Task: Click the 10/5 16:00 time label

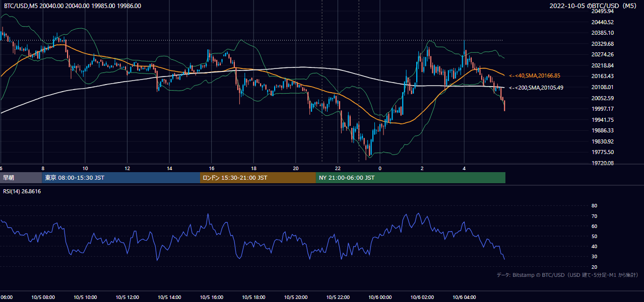Action: [212, 297]
